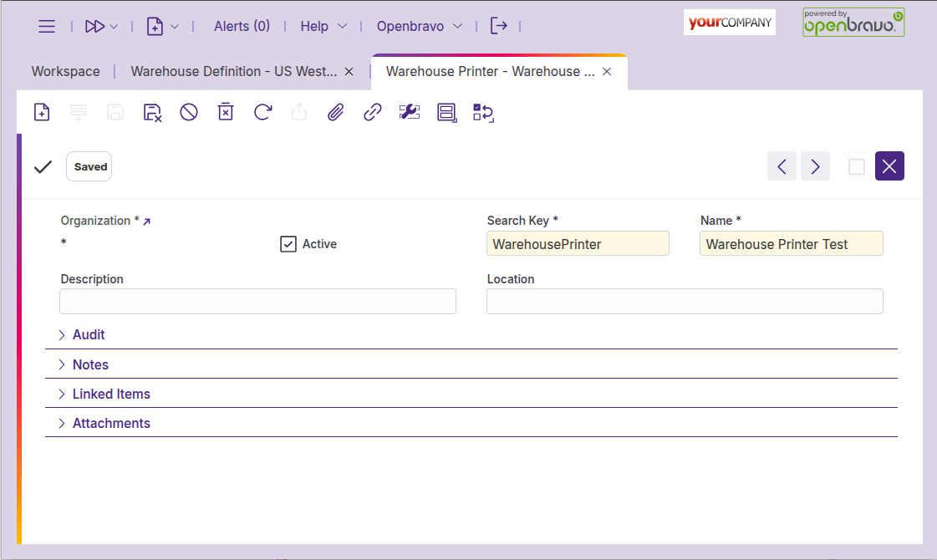Open Alerts (0)
The width and height of the screenshot is (937, 560).
pos(242,26)
